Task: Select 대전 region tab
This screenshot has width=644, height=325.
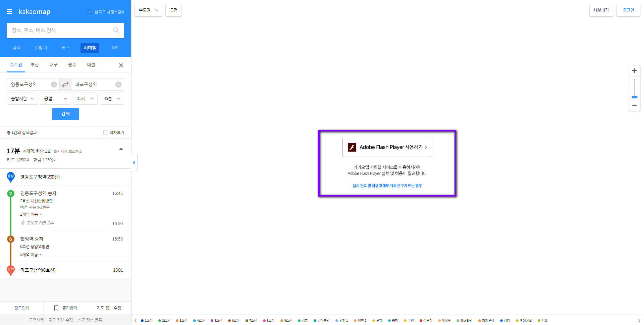Action: click(x=91, y=65)
